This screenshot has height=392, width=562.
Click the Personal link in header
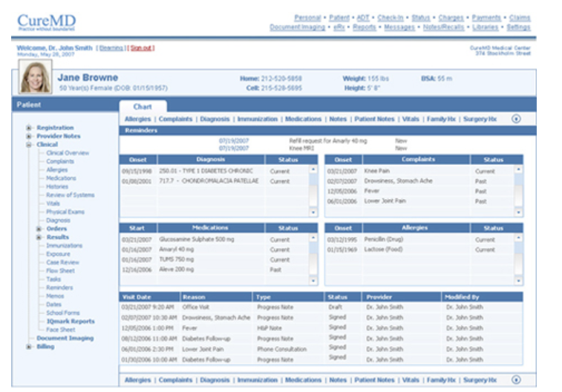(x=307, y=18)
